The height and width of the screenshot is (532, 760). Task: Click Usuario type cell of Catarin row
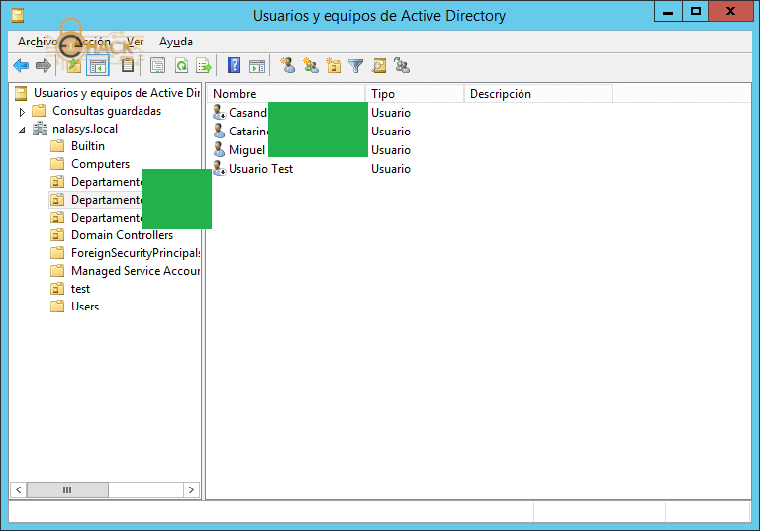391,132
